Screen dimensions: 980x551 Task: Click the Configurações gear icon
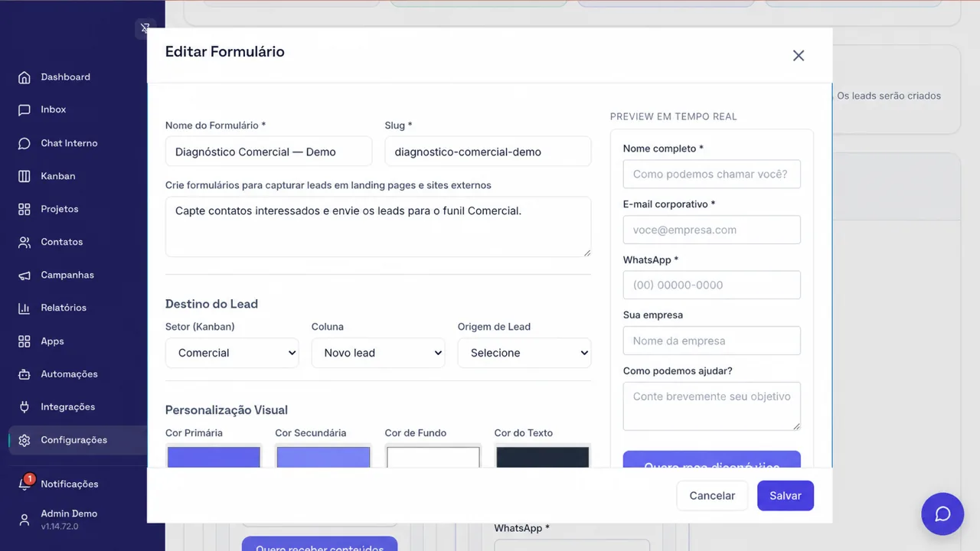coord(24,440)
